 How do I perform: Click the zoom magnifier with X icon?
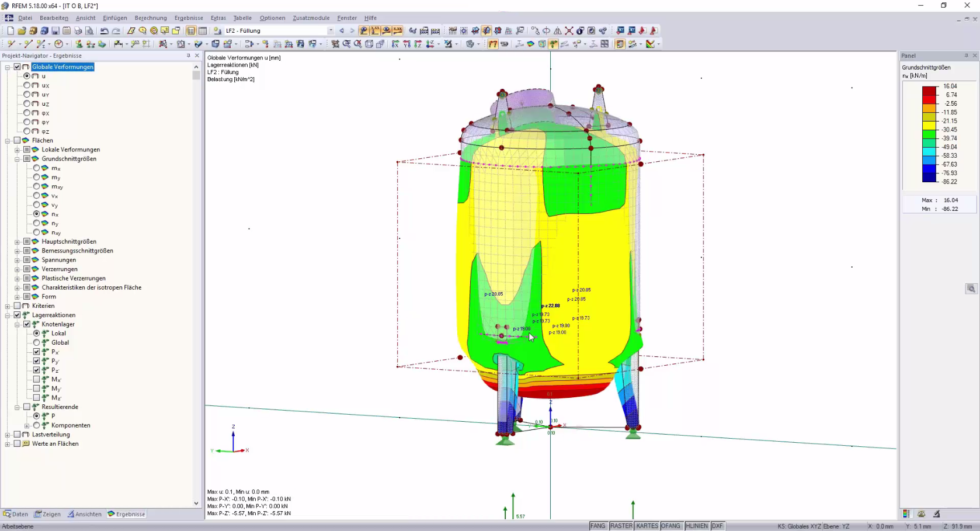point(358,44)
